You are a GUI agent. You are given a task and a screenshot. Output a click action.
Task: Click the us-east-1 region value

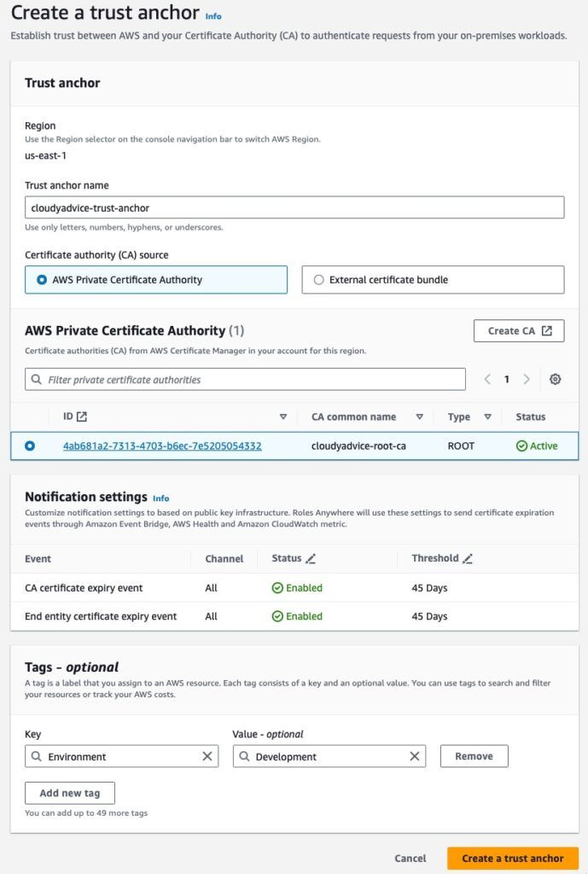pyautogui.click(x=45, y=155)
